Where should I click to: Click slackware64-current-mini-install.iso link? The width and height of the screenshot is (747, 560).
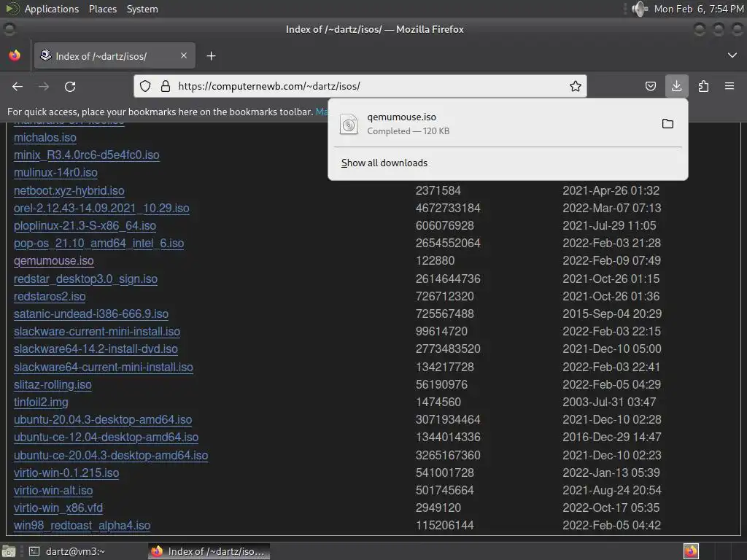click(104, 367)
